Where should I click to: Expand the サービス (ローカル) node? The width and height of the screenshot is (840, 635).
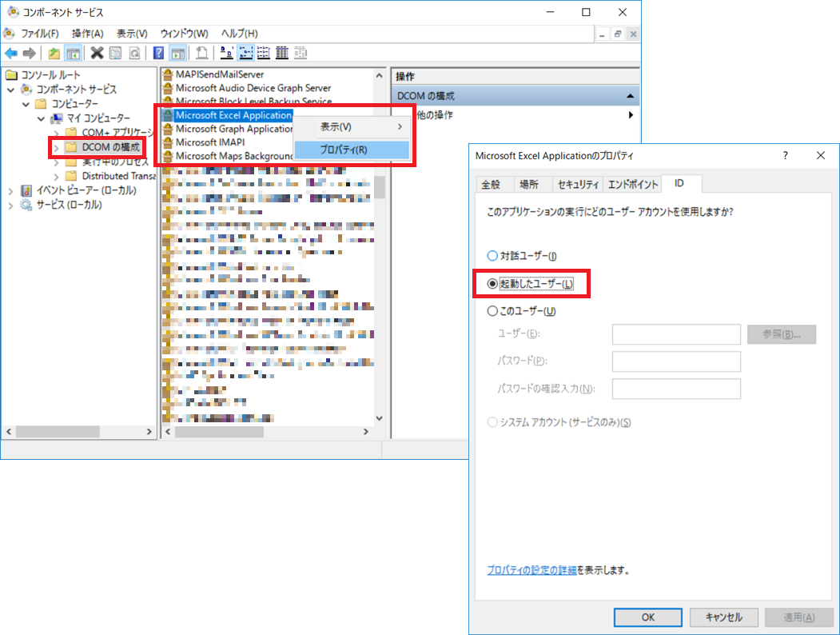click(x=10, y=206)
